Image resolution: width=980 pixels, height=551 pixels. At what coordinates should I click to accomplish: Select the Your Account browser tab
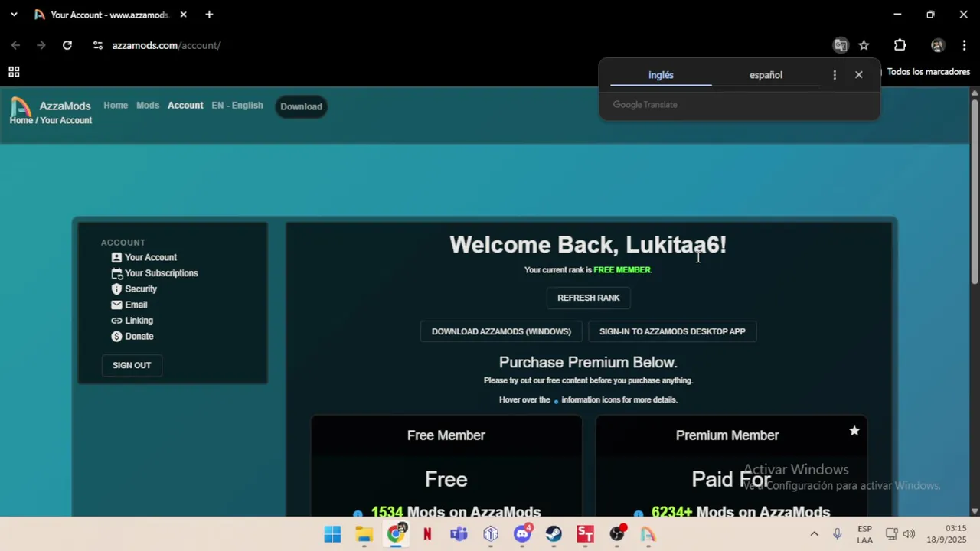coord(109,15)
